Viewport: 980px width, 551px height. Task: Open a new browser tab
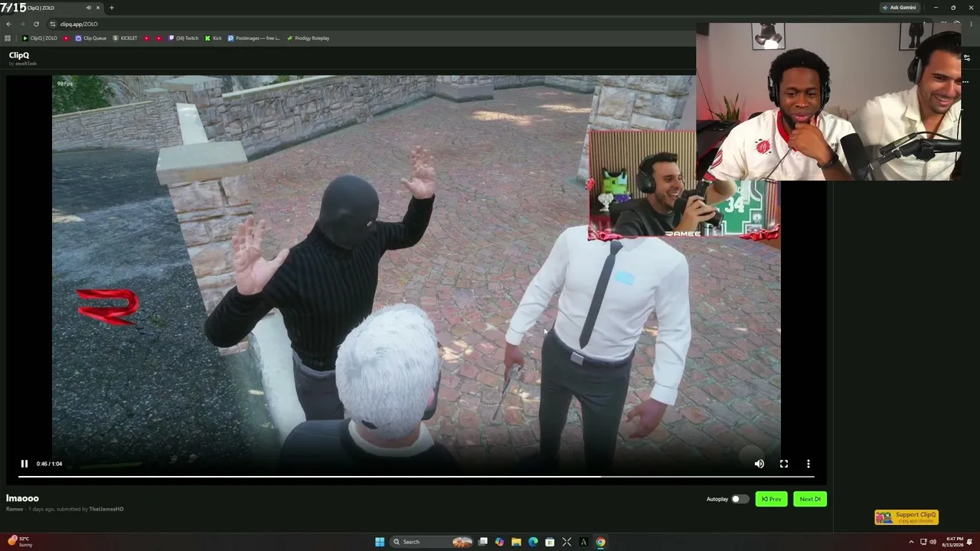coord(112,8)
